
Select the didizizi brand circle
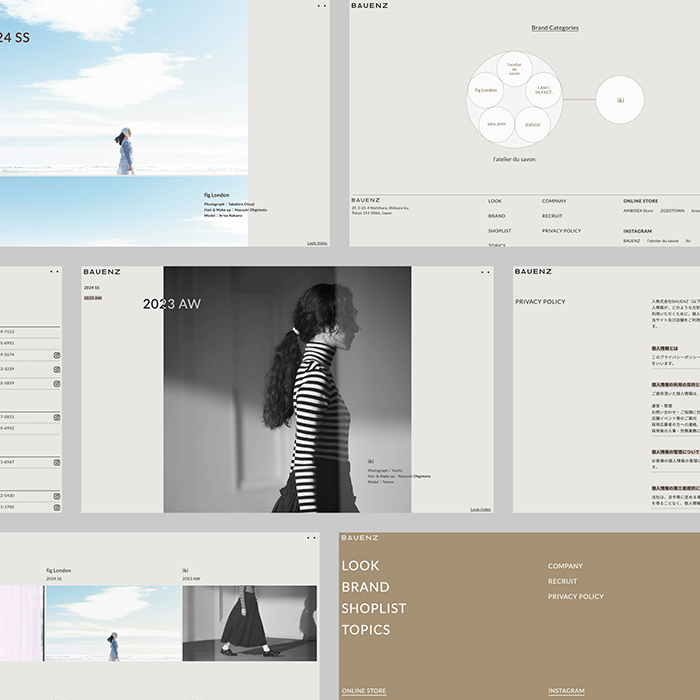click(x=533, y=125)
